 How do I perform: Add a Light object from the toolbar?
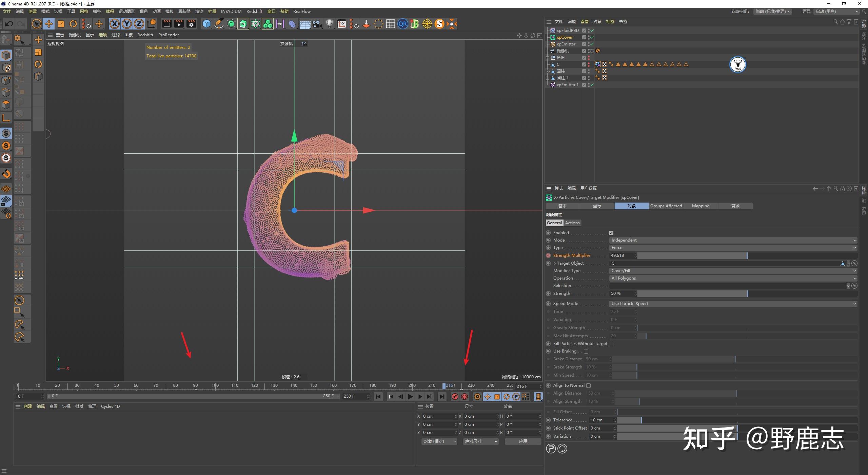(x=330, y=24)
